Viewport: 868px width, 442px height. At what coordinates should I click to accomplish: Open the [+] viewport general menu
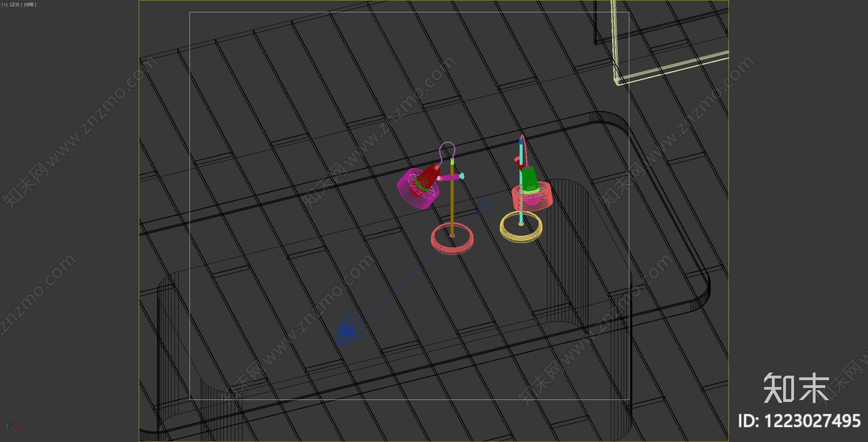[x=4, y=4]
